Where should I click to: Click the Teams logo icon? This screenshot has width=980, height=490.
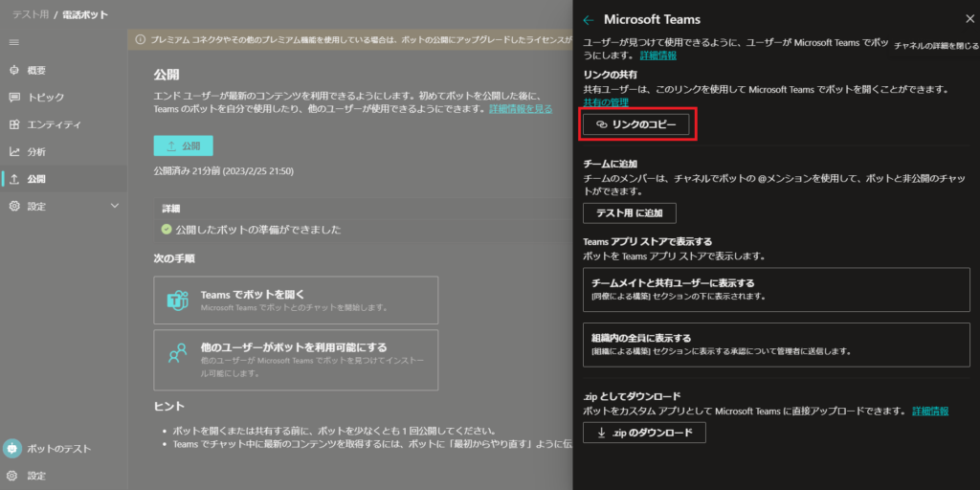(178, 300)
